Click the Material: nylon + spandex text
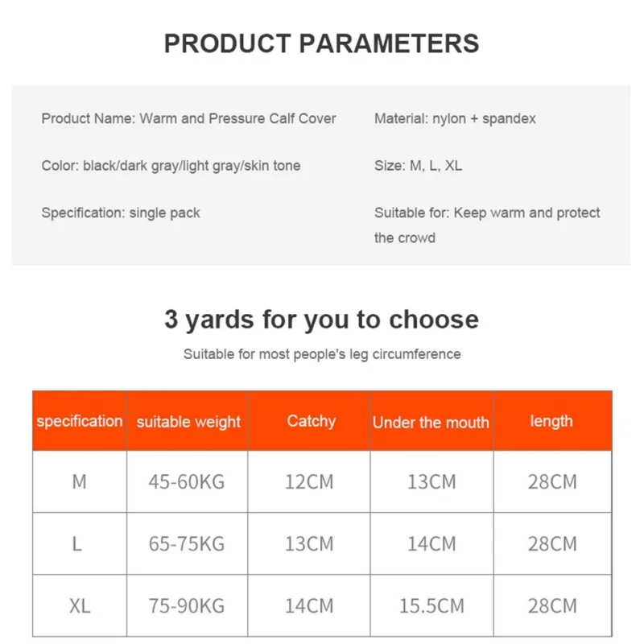Viewport: 644px width, 644px height. pos(455,118)
